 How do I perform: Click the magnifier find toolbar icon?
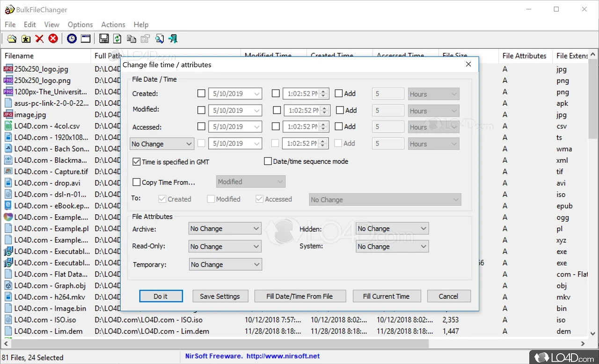click(160, 39)
